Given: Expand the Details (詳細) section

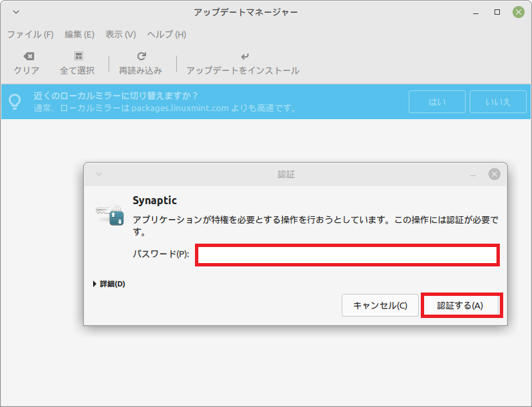Looking at the screenshot, I should click(109, 284).
